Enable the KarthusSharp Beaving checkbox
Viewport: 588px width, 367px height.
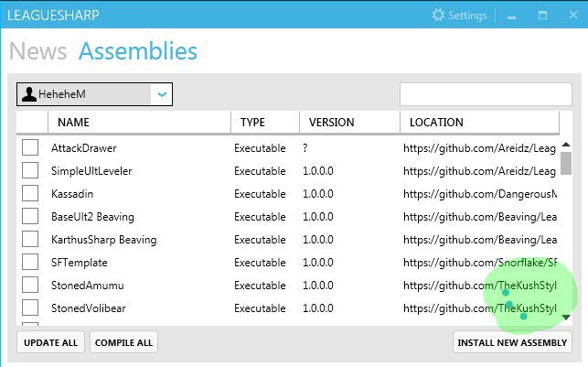[x=30, y=239]
